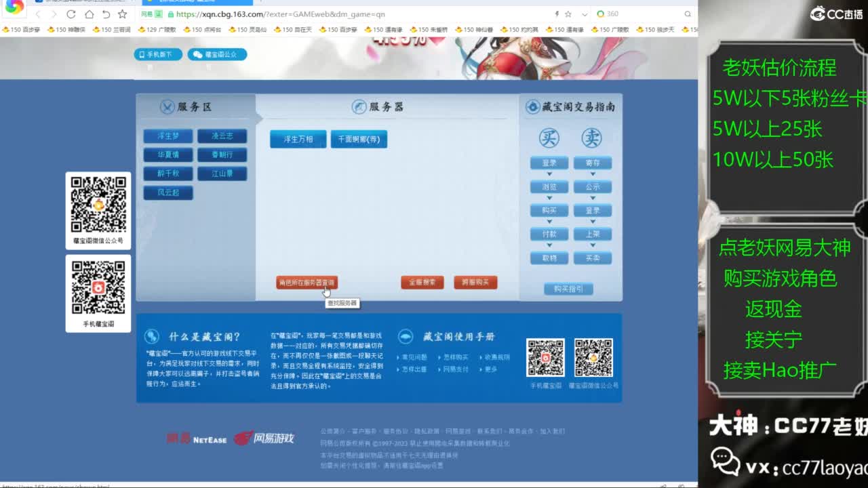Open the 购买指引 purchase guide
The image size is (868, 488).
pos(568,289)
